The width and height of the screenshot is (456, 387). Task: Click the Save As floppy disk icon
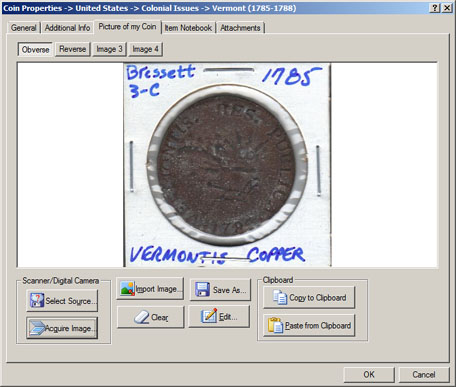(202, 289)
